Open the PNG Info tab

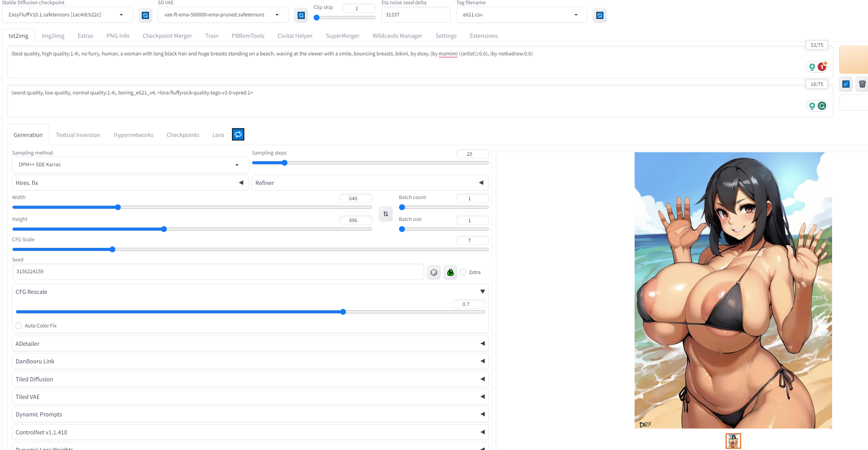(118, 36)
